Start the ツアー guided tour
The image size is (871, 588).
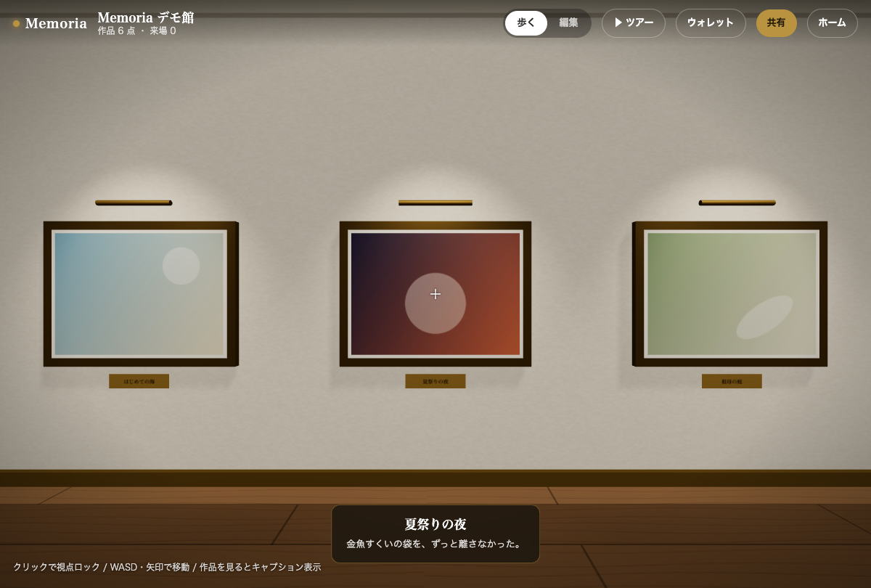633,23
